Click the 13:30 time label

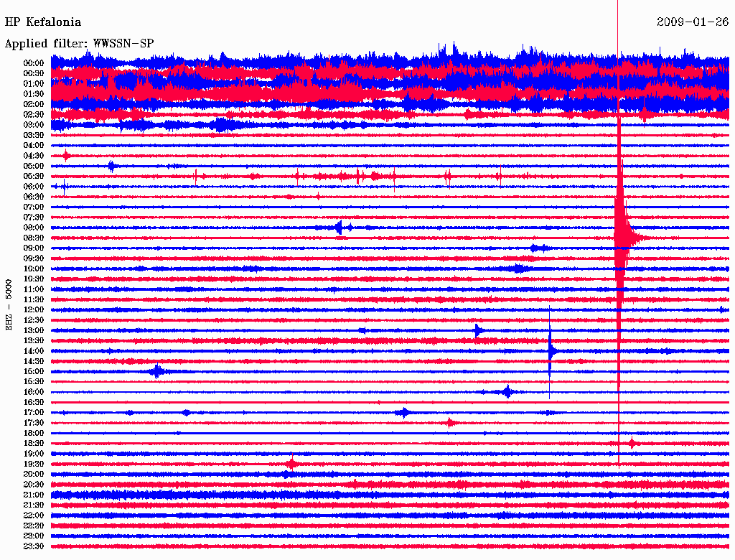coord(34,341)
